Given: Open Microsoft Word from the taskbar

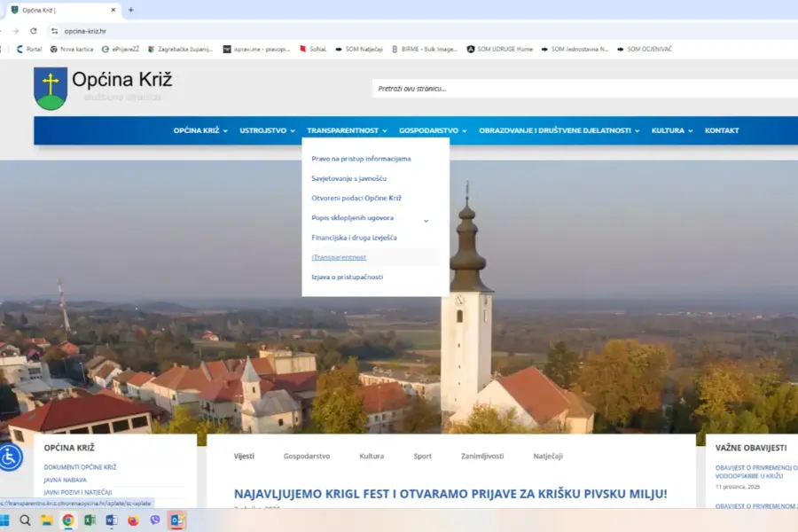Looking at the screenshot, I should pyautogui.click(x=110, y=520).
